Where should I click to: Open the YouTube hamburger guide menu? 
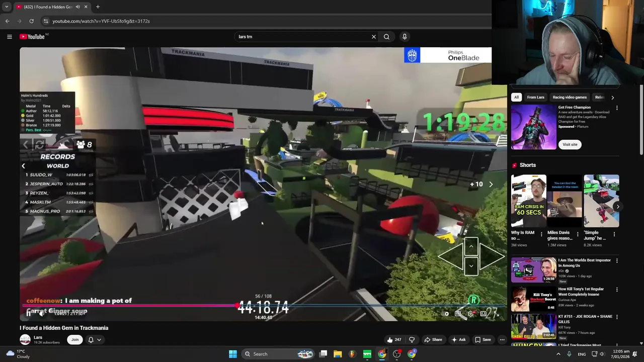(9, 36)
